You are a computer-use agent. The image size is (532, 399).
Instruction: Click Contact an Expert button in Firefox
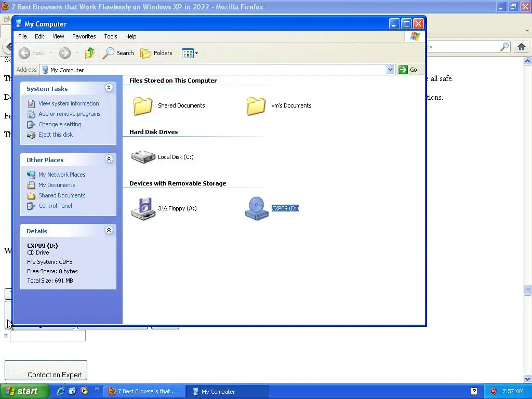tap(46, 370)
